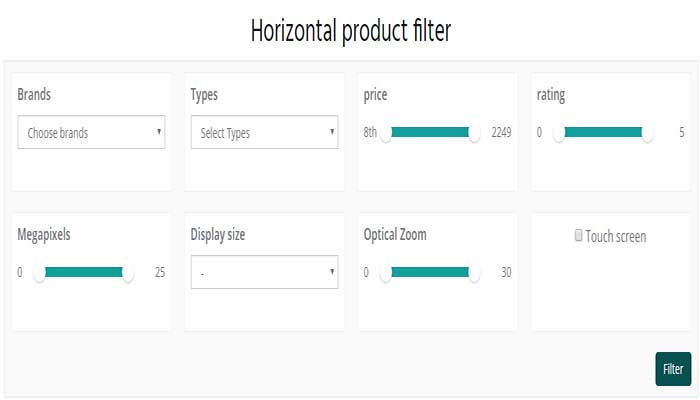Click the price slider maximum handle

(474, 134)
